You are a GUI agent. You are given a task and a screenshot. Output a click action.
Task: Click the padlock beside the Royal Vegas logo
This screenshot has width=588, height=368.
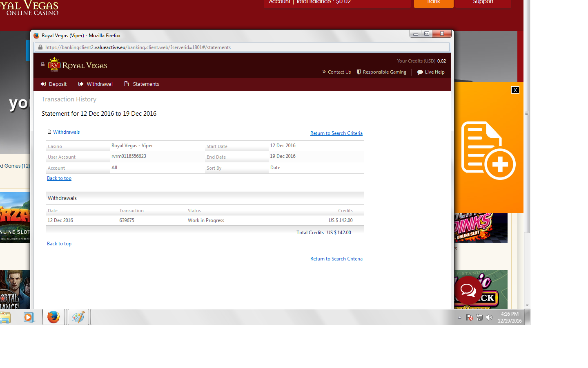click(x=42, y=64)
